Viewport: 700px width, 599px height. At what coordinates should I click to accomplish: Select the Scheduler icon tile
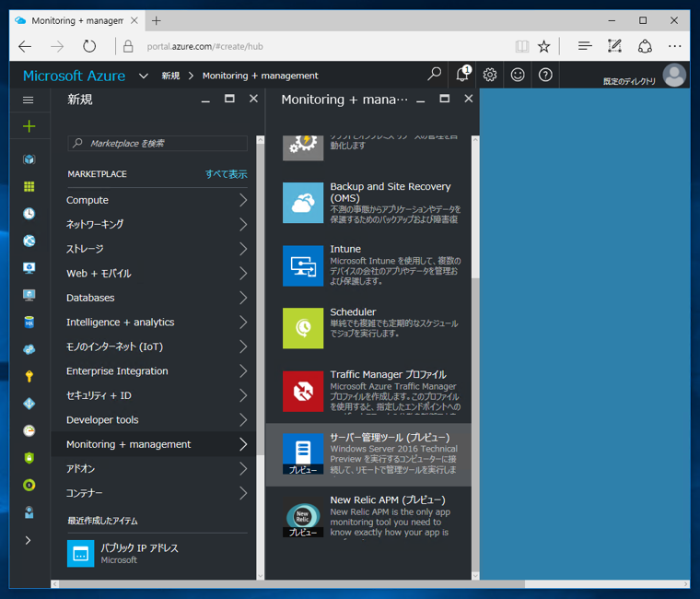pyautogui.click(x=303, y=328)
